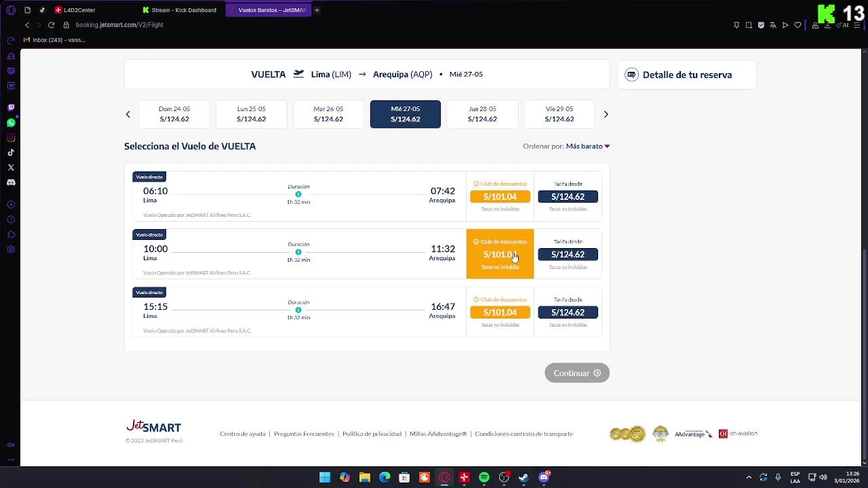
Task: Open Condiciones contrato de transporte link
Action: click(524, 434)
